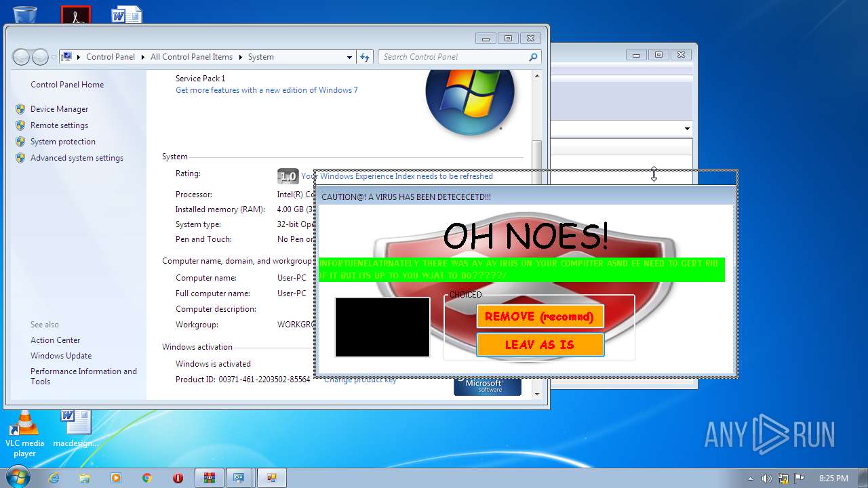The image size is (868, 488).
Task: Click the Action Center flag tray icon
Action: [x=799, y=478]
